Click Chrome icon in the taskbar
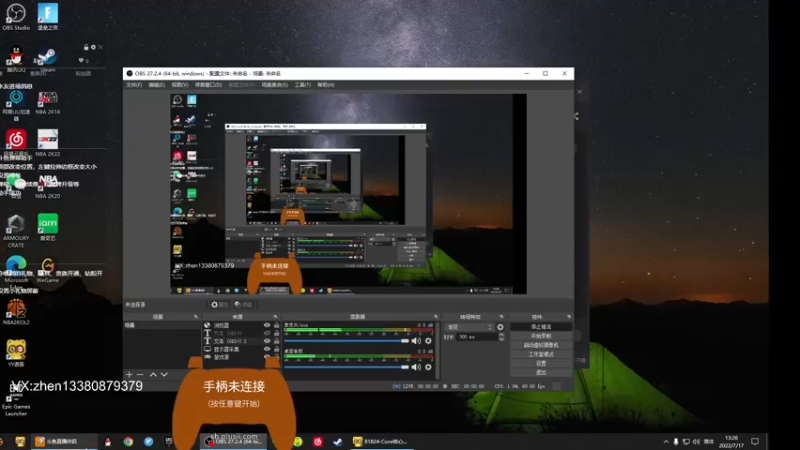 128,441
